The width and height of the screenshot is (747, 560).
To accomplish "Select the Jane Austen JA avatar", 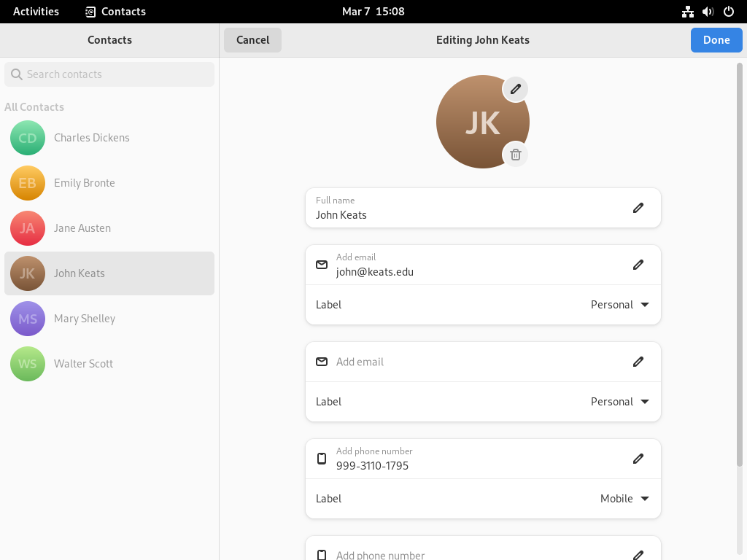I will tap(28, 228).
